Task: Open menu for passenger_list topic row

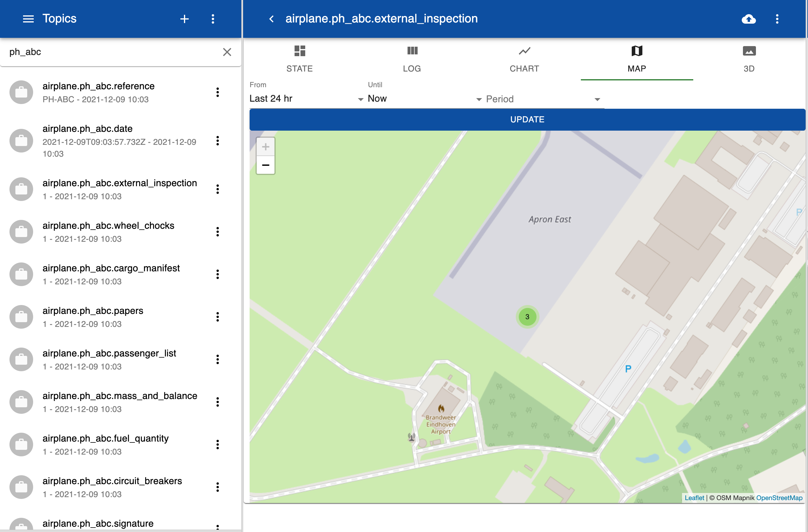Action: tap(218, 359)
